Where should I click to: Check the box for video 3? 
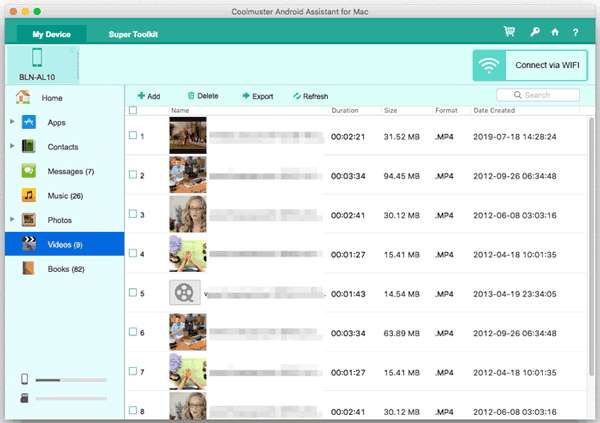133,214
